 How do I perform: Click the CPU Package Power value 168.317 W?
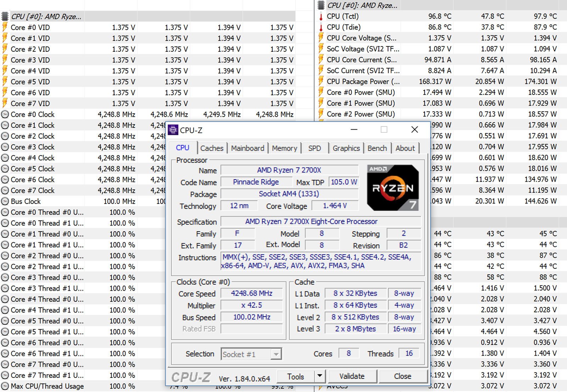435,81
